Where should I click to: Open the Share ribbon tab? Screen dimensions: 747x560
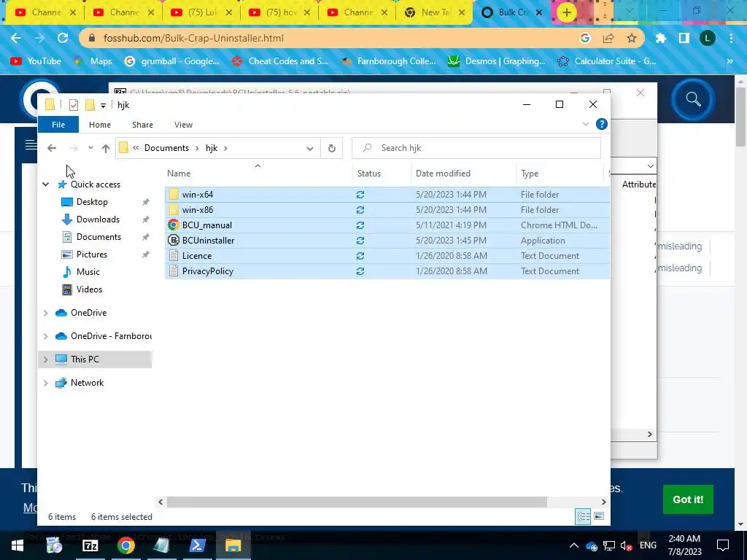(x=142, y=125)
